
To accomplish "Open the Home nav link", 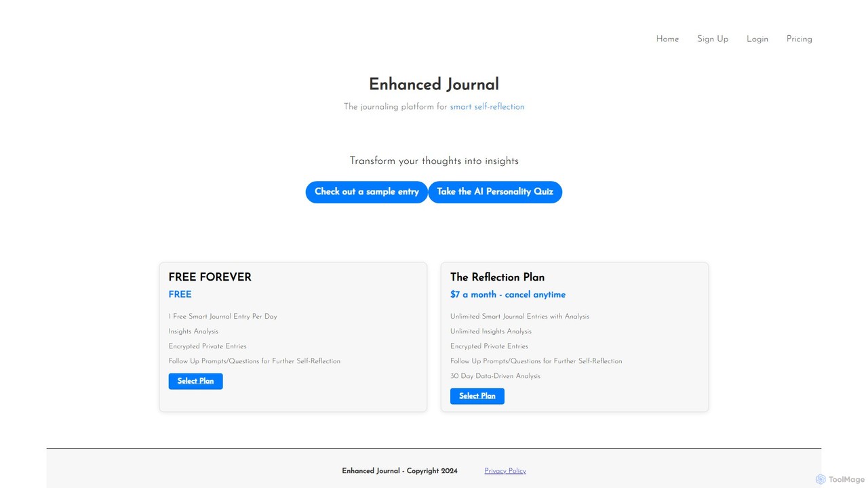I will (x=667, y=39).
